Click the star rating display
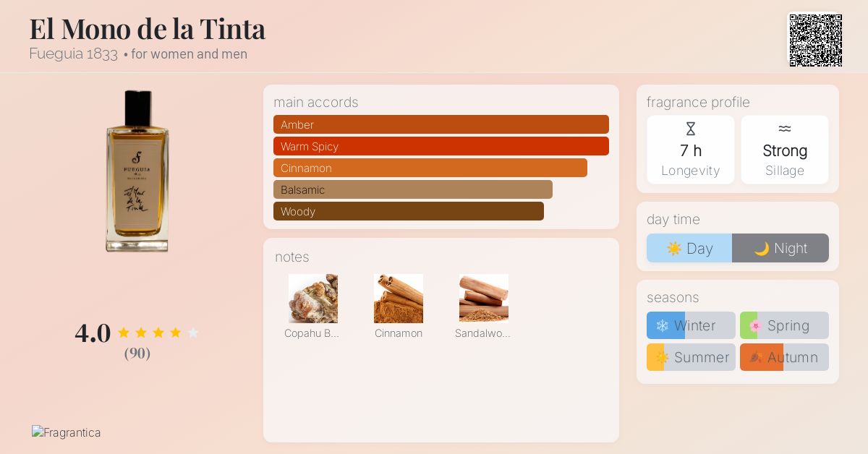The width and height of the screenshot is (868, 454). (x=158, y=333)
